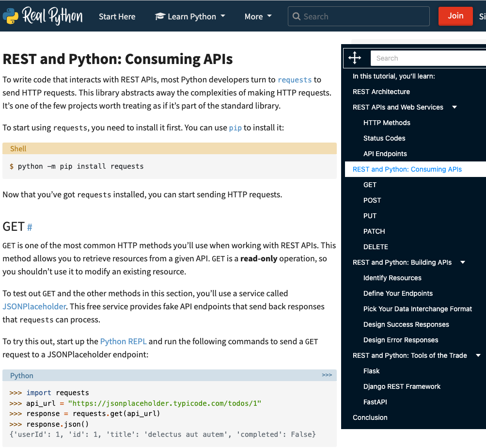Jump to the PATCH section

(374, 231)
